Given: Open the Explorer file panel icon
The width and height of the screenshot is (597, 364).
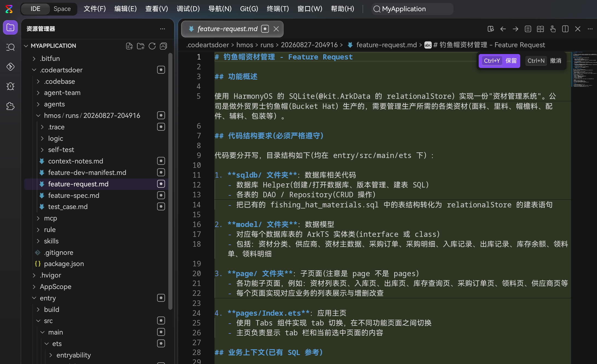Looking at the screenshot, I should coord(10,28).
